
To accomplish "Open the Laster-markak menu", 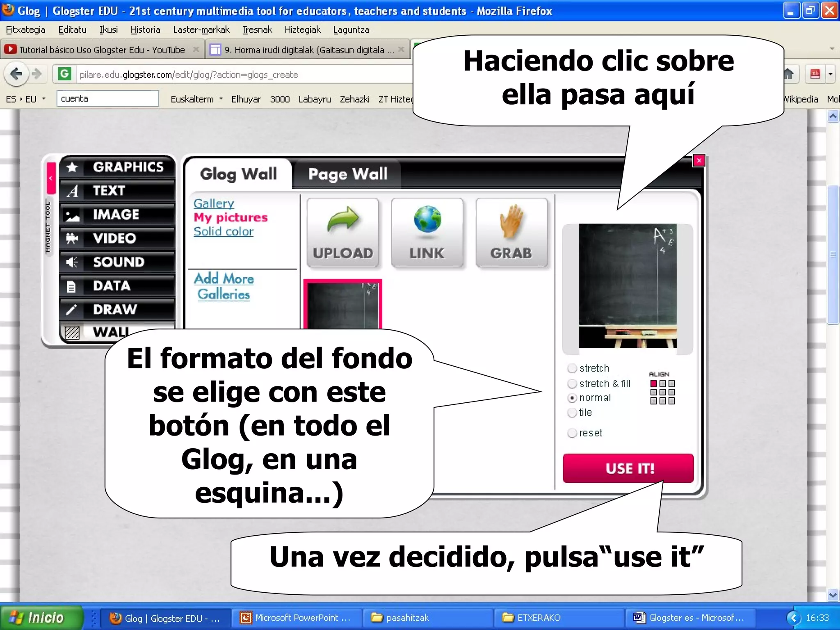I will point(201,30).
